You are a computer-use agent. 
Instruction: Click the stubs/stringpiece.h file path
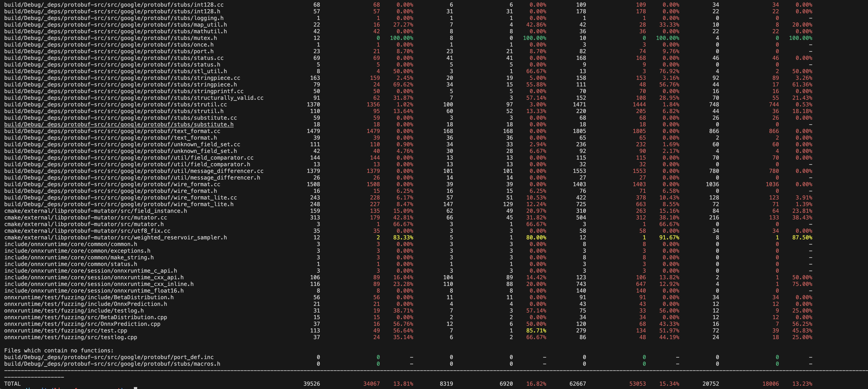(x=120, y=85)
